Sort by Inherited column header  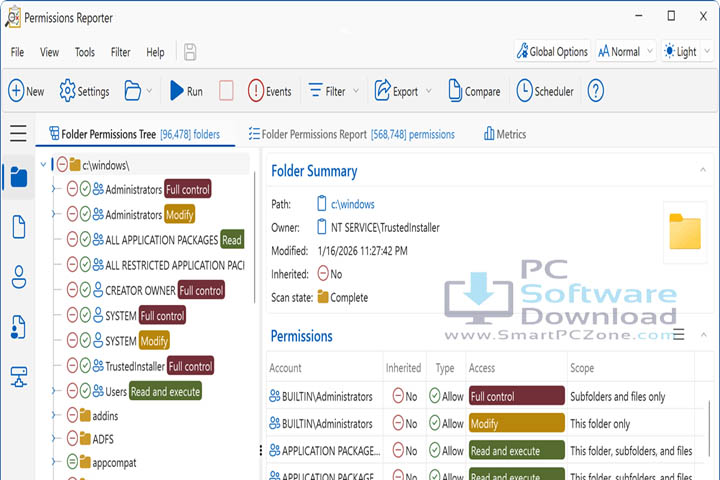pos(403,368)
